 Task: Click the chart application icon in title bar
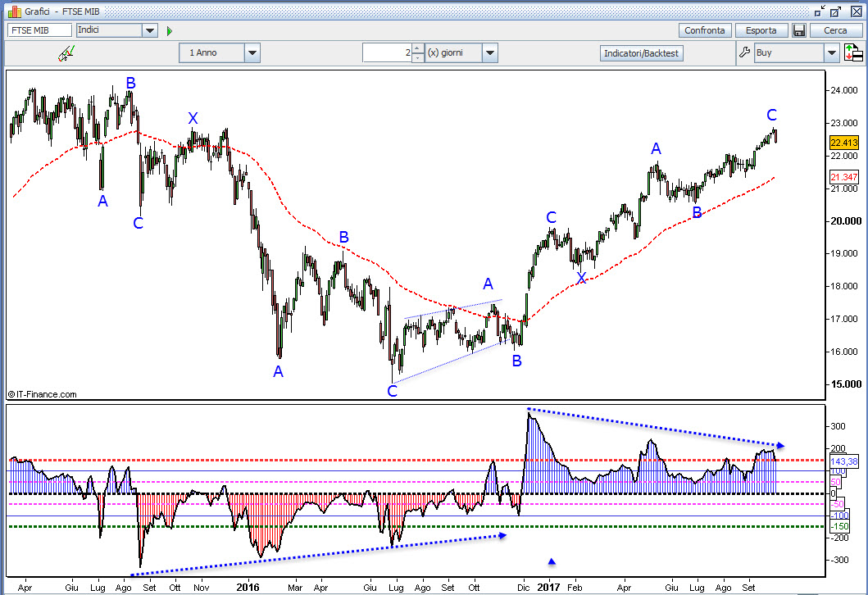pyautogui.click(x=15, y=11)
